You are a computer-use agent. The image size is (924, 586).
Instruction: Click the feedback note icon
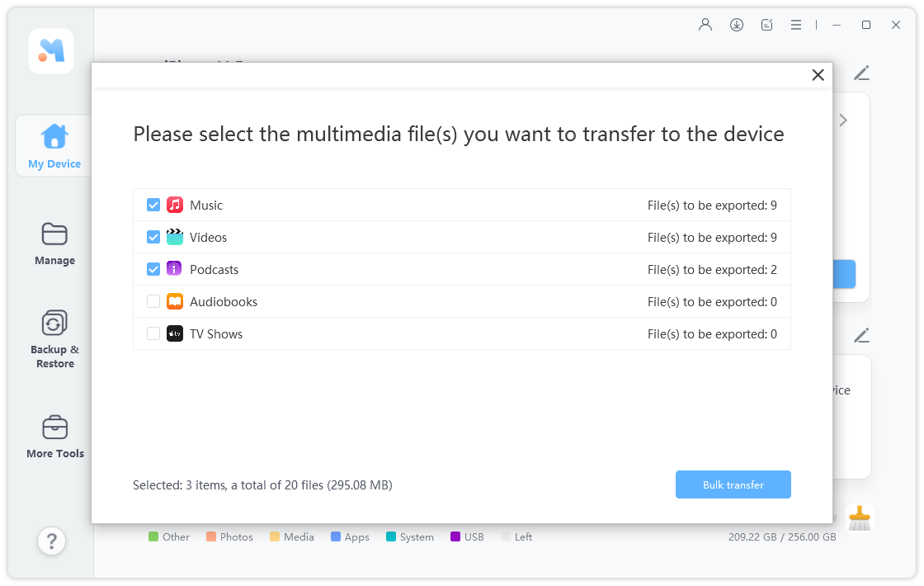click(767, 25)
